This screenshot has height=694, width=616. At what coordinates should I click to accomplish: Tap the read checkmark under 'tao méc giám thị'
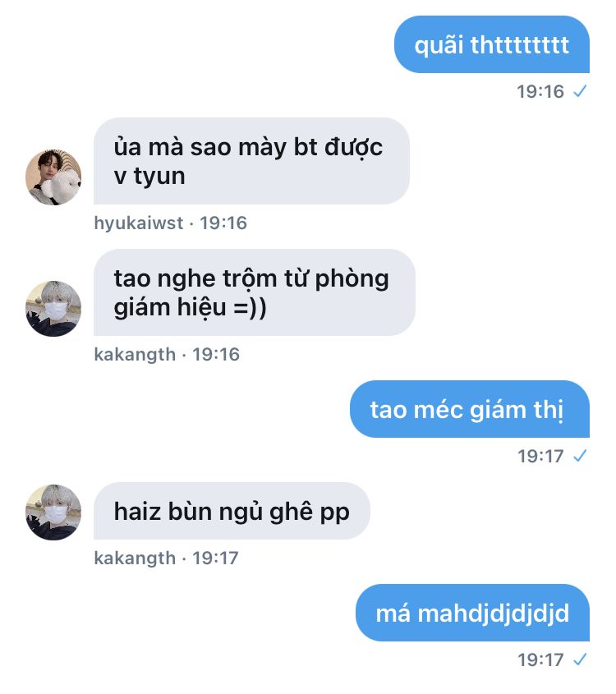pyautogui.click(x=580, y=456)
